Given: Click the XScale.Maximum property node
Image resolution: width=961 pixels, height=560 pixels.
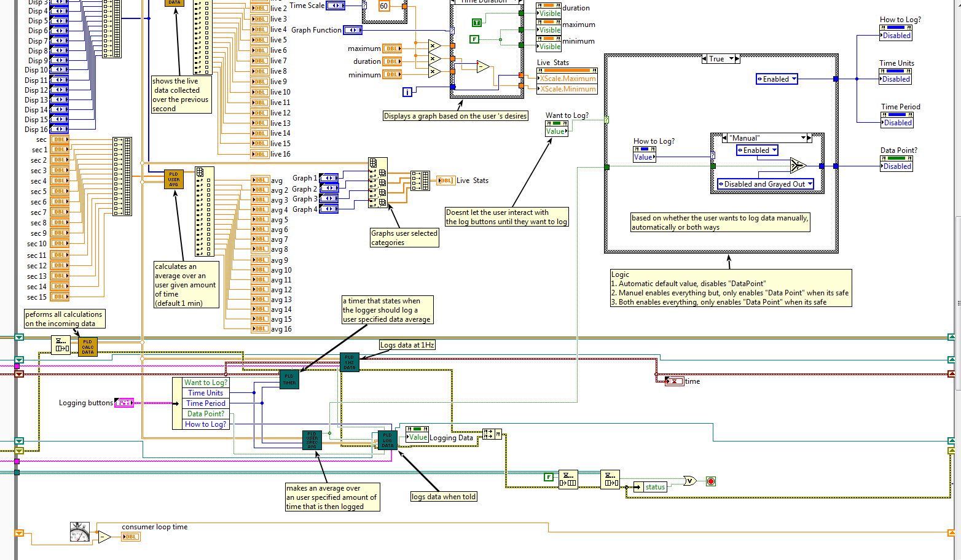Looking at the screenshot, I should coord(567,79).
